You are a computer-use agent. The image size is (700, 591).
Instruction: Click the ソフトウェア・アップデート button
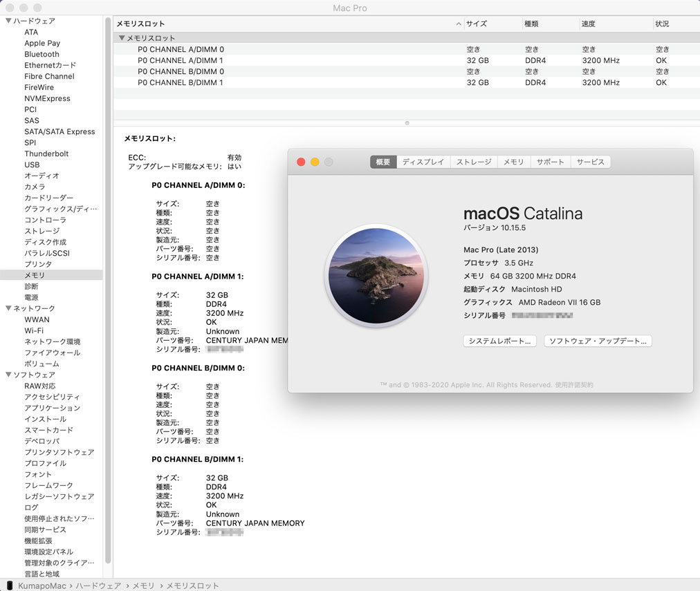(598, 341)
